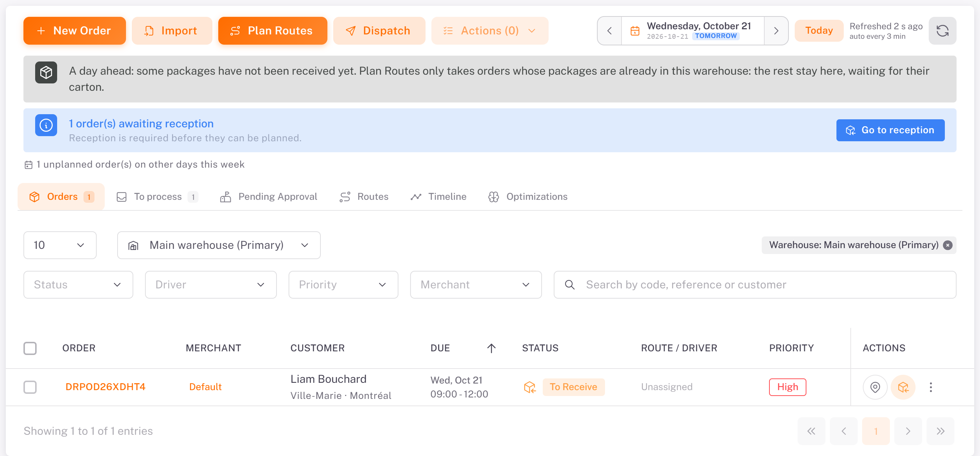Open the page size dropdown showing 10
This screenshot has width=980, height=456.
[60, 245]
